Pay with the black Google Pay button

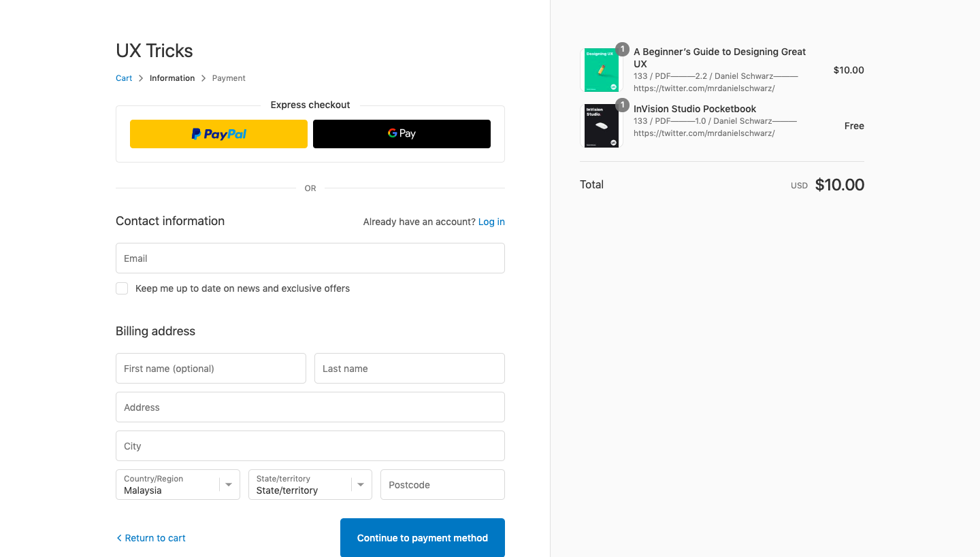tap(402, 134)
